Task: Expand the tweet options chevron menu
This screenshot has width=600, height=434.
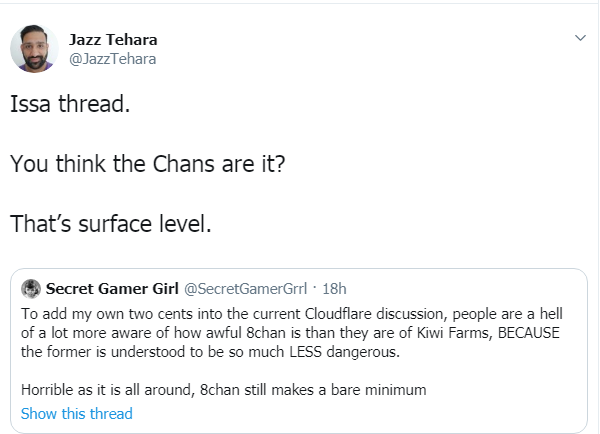Action: (x=580, y=38)
